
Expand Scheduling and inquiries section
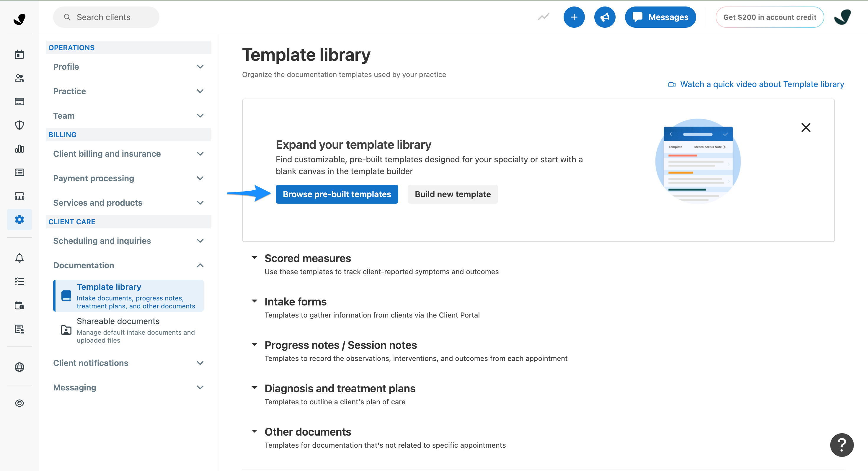pyautogui.click(x=128, y=241)
